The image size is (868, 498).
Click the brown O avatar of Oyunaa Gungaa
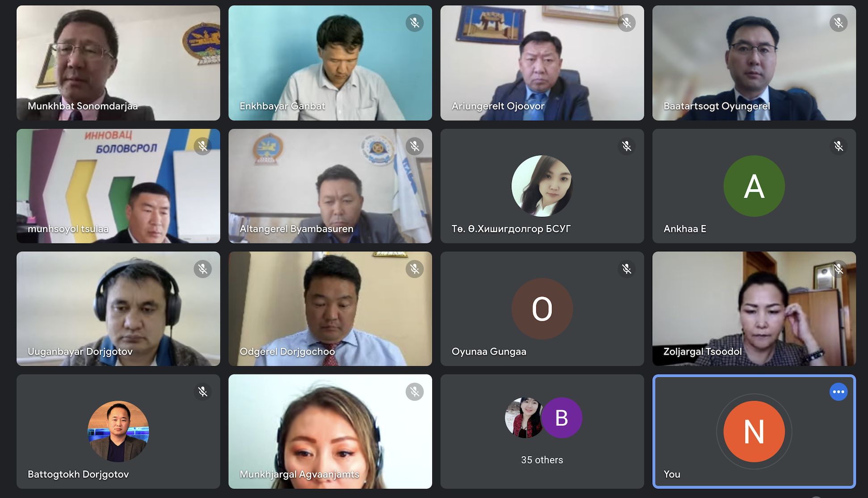pos(542,309)
